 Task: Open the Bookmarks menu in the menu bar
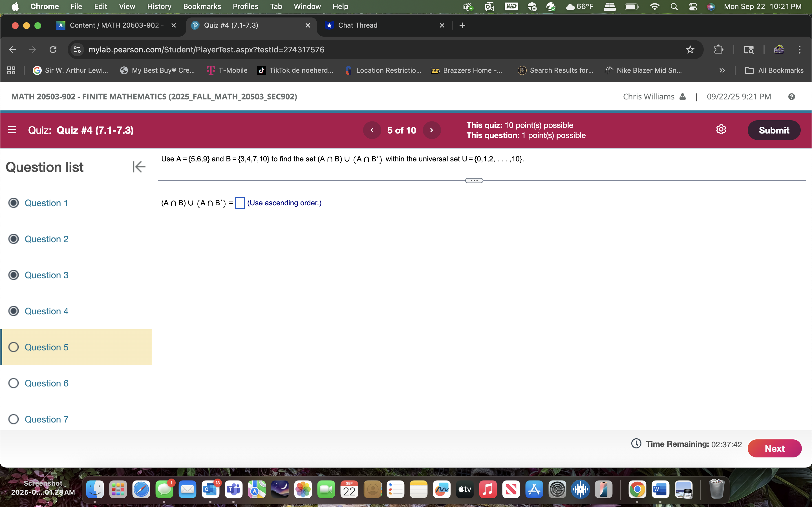coord(202,6)
